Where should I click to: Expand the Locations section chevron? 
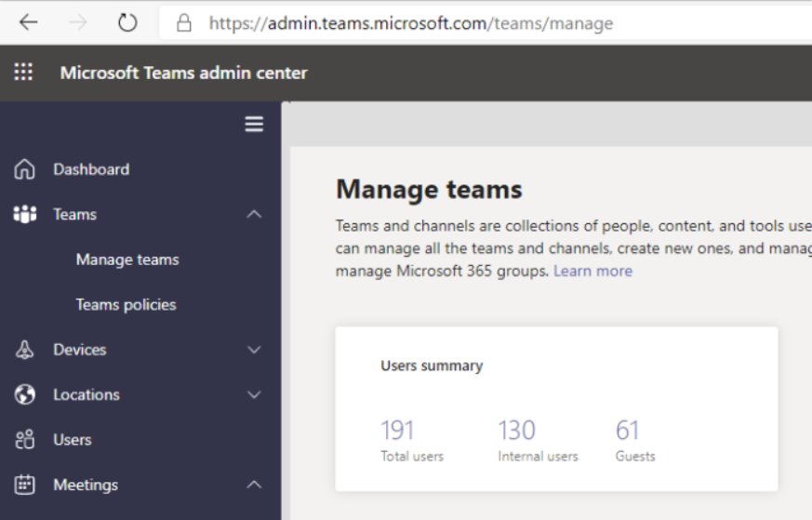pos(254,394)
